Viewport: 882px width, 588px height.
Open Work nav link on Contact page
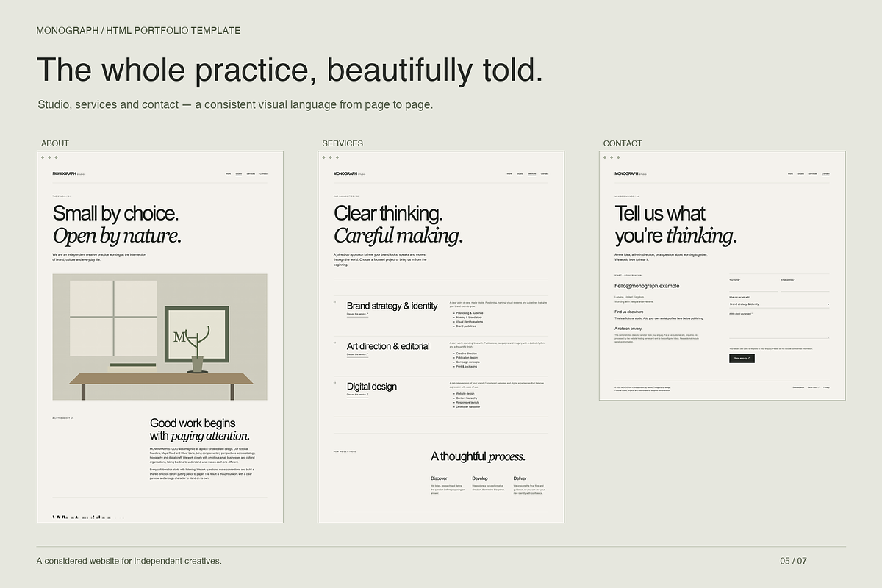pos(790,173)
